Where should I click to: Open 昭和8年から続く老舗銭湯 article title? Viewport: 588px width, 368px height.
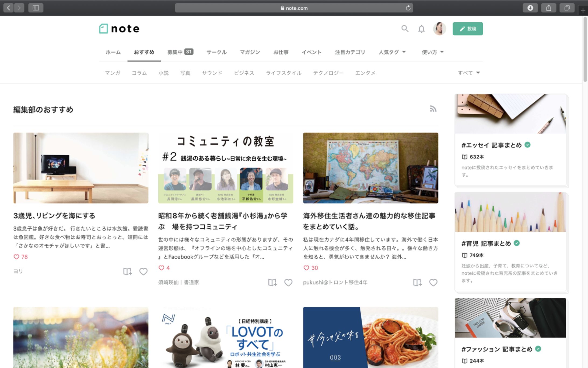point(223,221)
